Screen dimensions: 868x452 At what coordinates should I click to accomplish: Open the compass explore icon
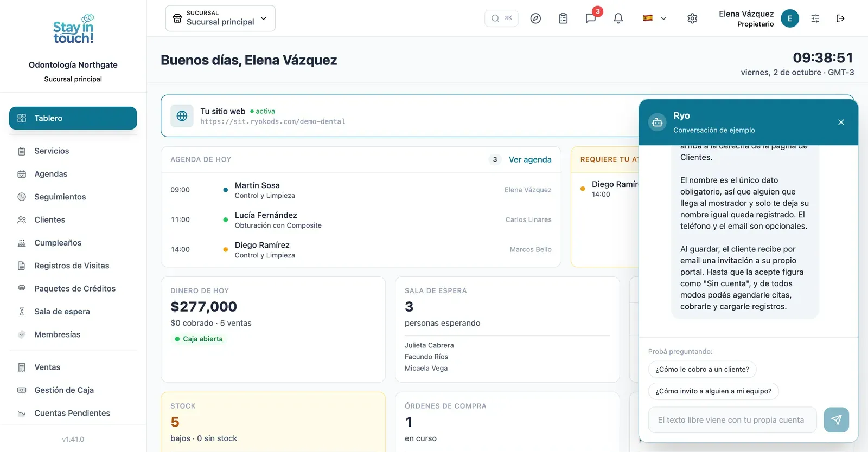tap(535, 18)
